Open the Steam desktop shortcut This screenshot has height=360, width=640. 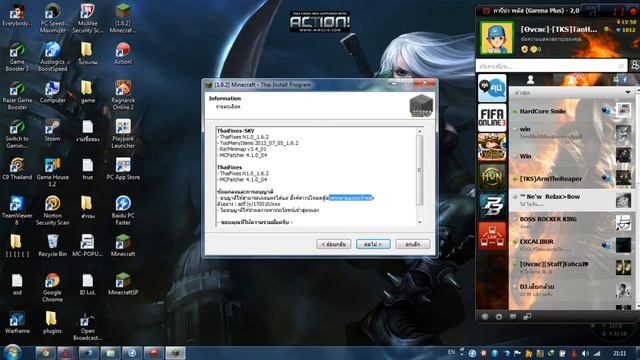click(53, 130)
